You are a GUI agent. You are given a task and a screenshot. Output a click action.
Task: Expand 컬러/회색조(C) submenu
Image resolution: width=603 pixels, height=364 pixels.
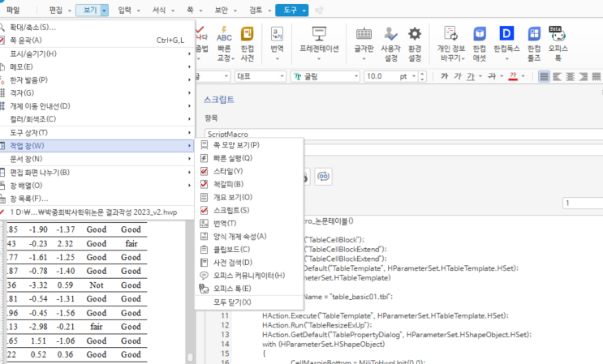96,119
